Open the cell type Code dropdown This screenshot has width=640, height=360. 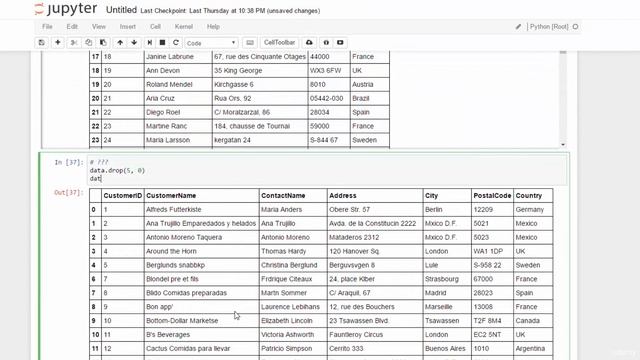click(x=211, y=43)
